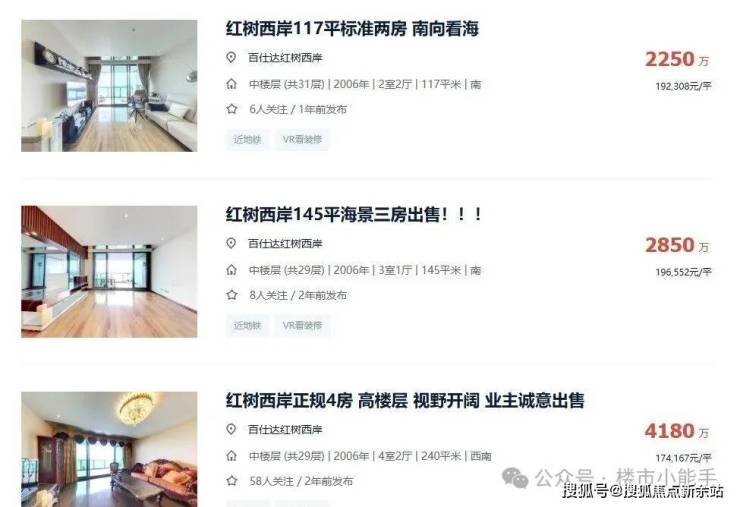Click 百仕达红树西岸 link in first listing
This screenshot has width=740, height=507.
[285, 58]
